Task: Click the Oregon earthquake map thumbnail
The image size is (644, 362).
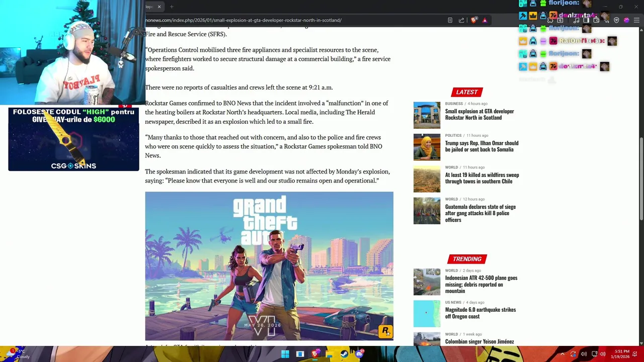Action: (427, 314)
